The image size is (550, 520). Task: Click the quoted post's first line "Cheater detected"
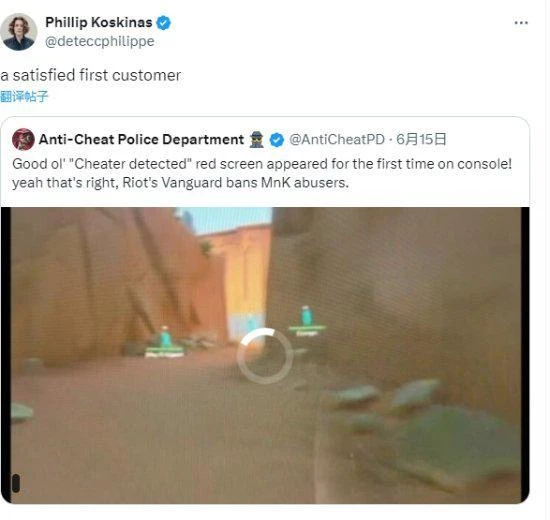[262, 164]
